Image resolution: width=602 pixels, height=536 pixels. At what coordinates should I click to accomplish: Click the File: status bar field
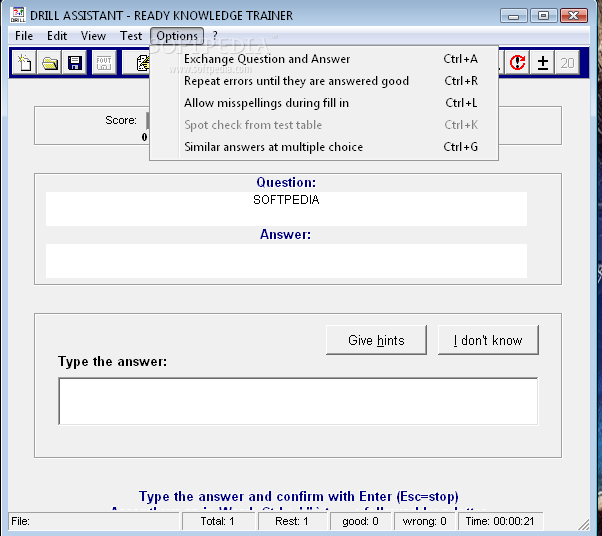(94, 521)
